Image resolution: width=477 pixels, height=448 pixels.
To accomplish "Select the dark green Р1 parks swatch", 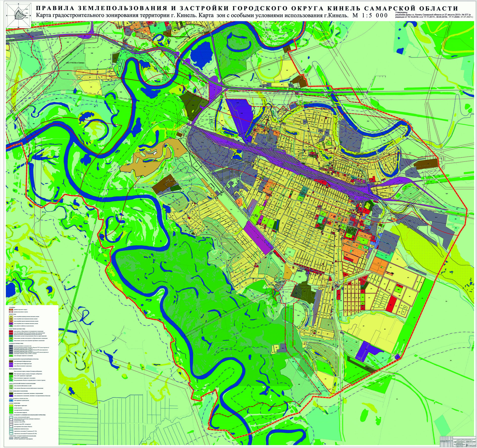I will pyautogui.click(x=11, y=374).
